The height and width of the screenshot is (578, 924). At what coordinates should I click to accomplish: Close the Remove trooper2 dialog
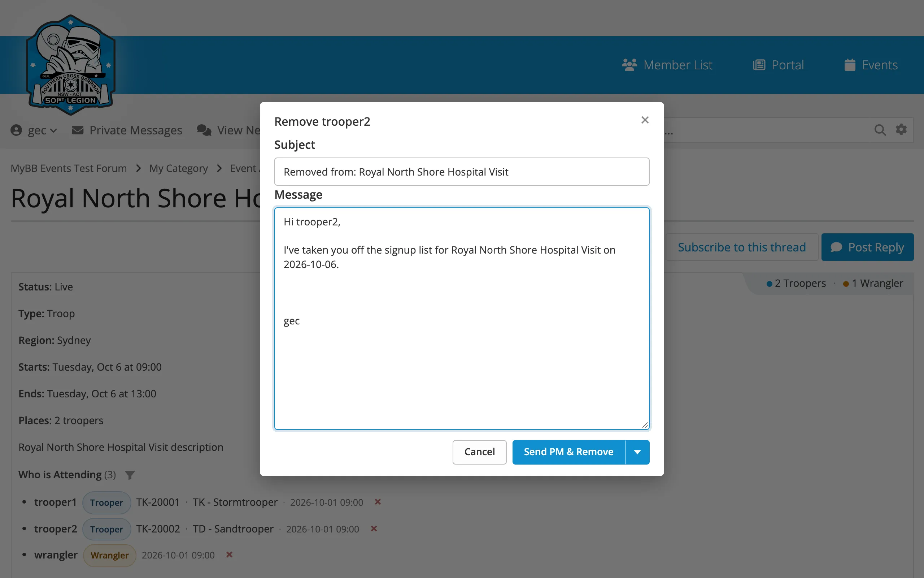click(x=645, y=120)
